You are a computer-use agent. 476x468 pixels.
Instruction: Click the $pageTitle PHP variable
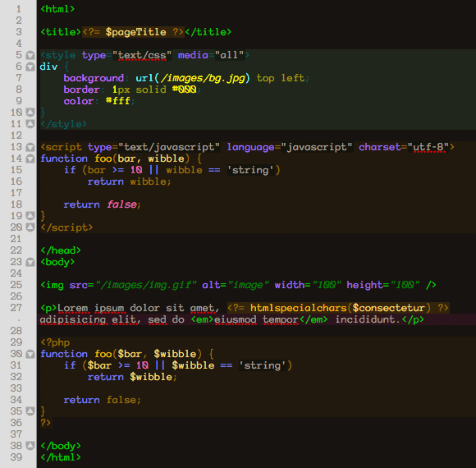tap(135, 32)
